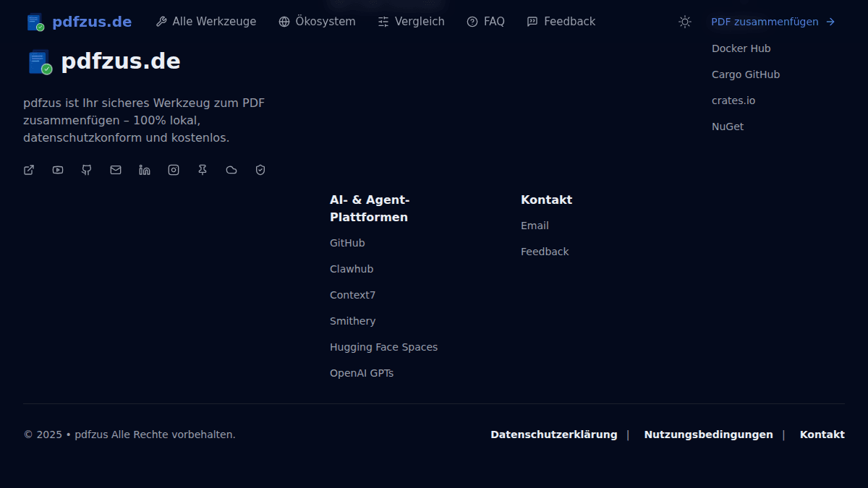Open the Instagram icon link

click(174, 170)
